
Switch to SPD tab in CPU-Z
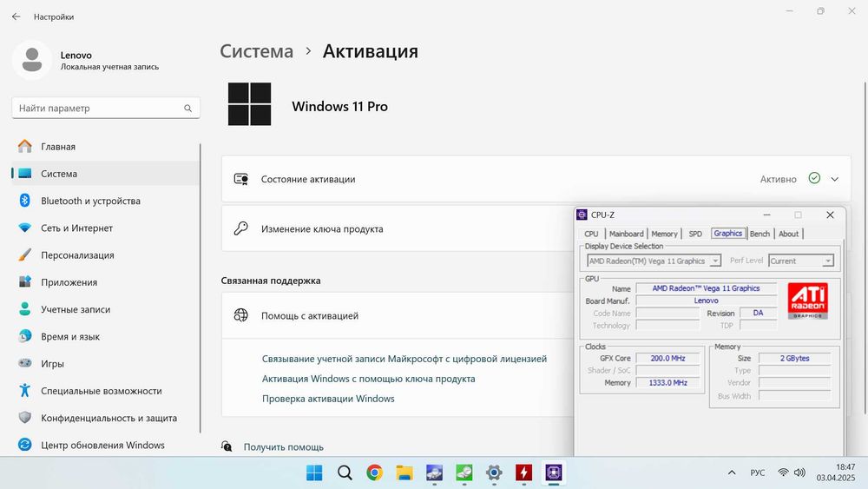[695, 234]
